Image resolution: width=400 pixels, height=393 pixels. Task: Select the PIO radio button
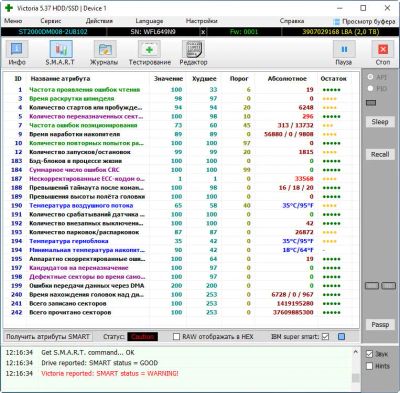pyautogui.click(x=370, y=88)
